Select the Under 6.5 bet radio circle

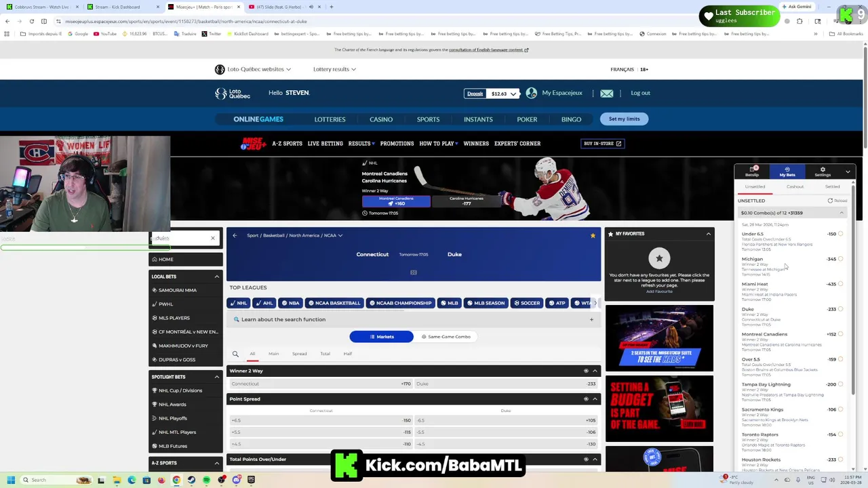click(841, 234)
